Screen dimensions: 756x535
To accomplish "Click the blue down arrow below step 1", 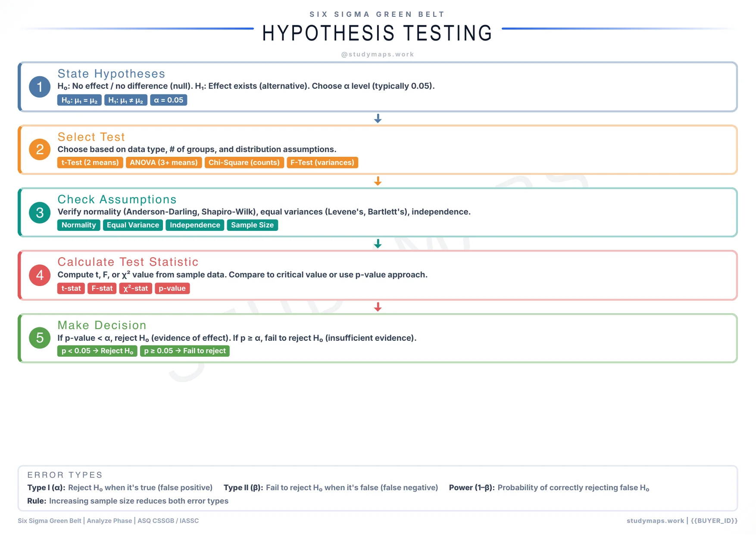I will 378,118.
